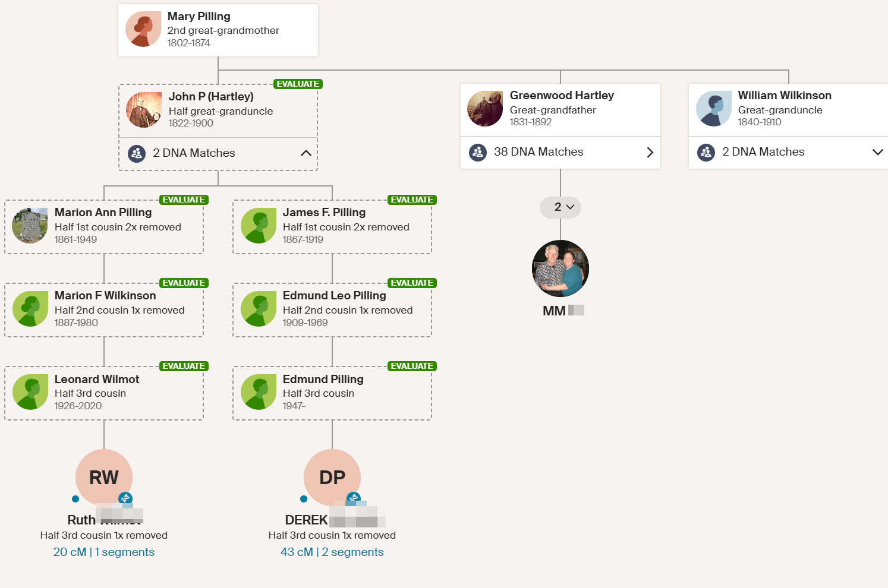Click Evaluate badge on Marion Ann Pilling
This screenshot has height=588, width=888.
[x=184, y=200]
